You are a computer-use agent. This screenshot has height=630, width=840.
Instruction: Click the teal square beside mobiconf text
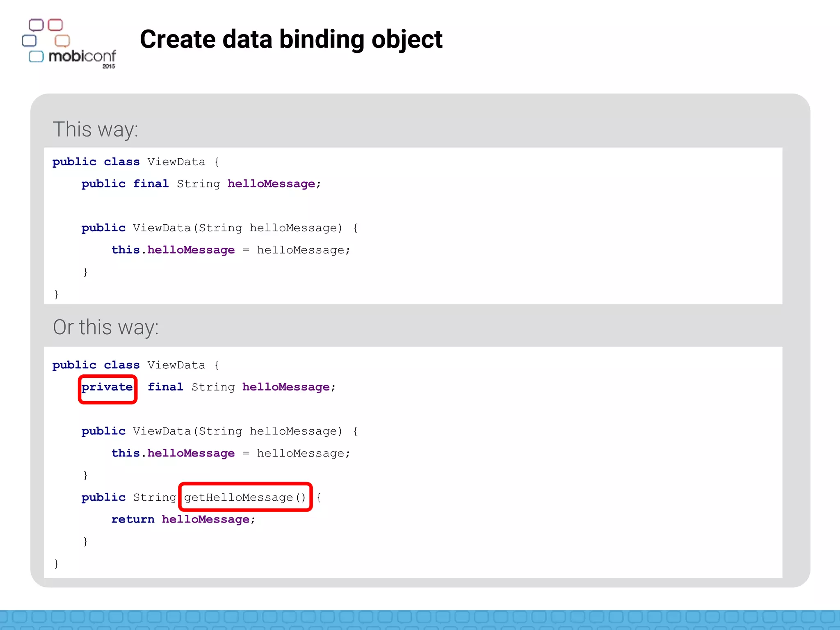[36, 57]
